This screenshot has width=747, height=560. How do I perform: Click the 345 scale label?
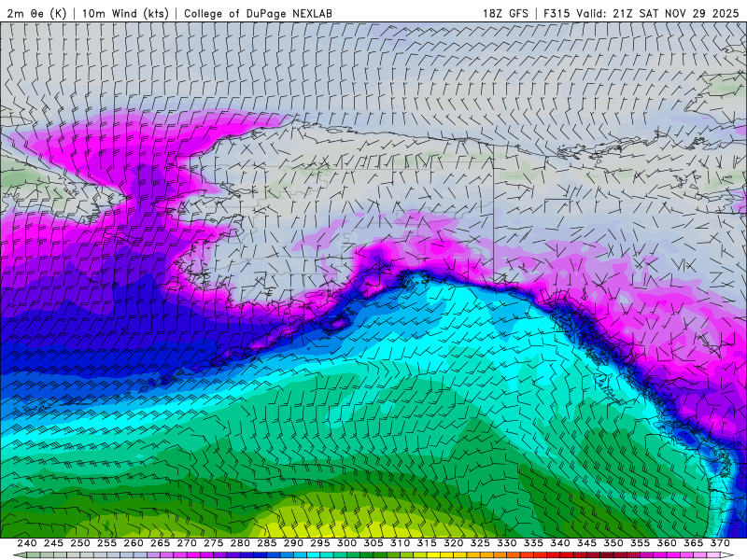coord(587,543)
